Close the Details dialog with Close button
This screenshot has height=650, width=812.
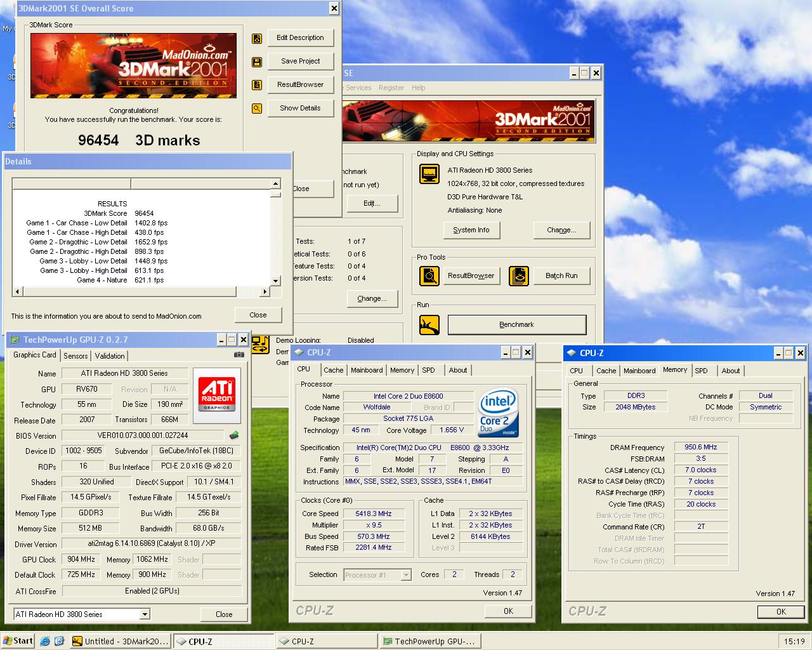click(x=258, y=315)
